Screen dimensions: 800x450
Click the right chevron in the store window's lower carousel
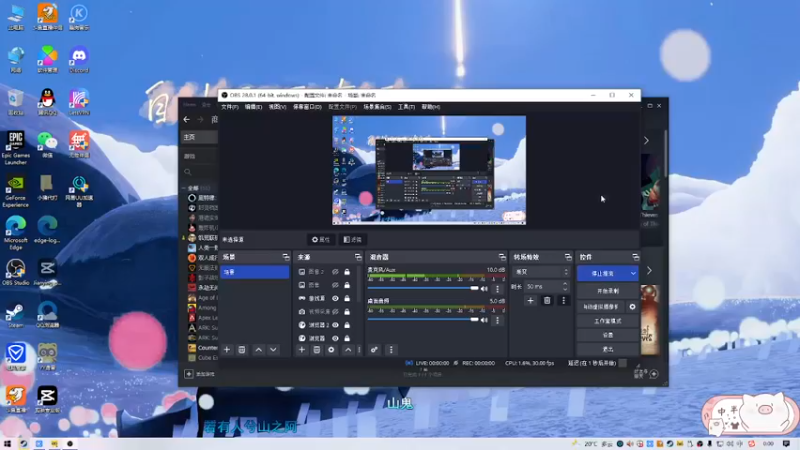[x=649, y=270]
